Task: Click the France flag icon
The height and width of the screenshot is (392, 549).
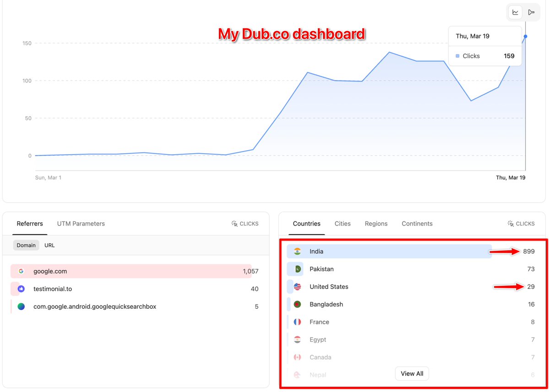Action: pos(297,322)
